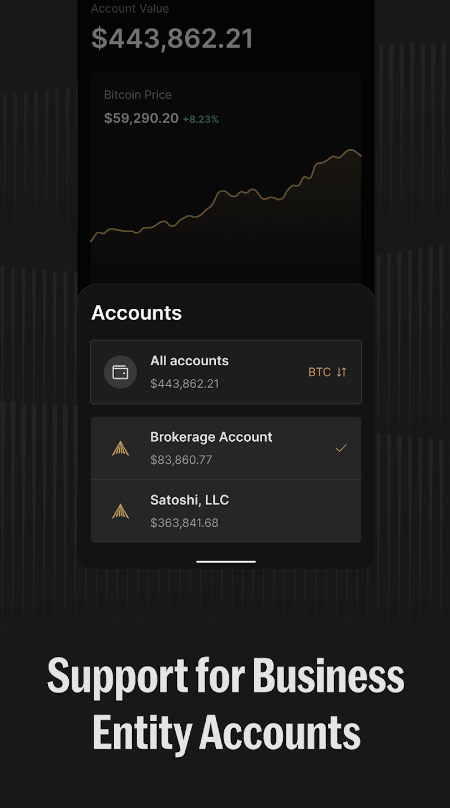The image size is (450, 808).
Task: Click the wallet icon beside All accounts
Action: pyautogui.click(x=120, y=372)
